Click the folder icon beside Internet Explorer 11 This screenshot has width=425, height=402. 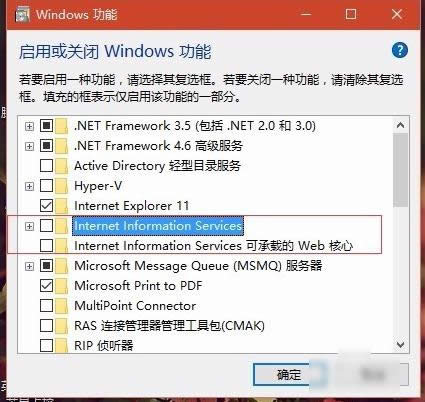tap(61, 206)
